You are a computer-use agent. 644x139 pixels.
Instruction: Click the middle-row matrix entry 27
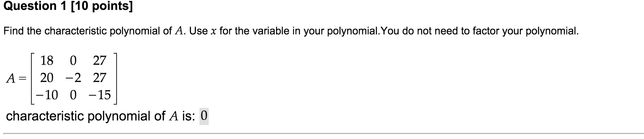(x=99, y=78)
